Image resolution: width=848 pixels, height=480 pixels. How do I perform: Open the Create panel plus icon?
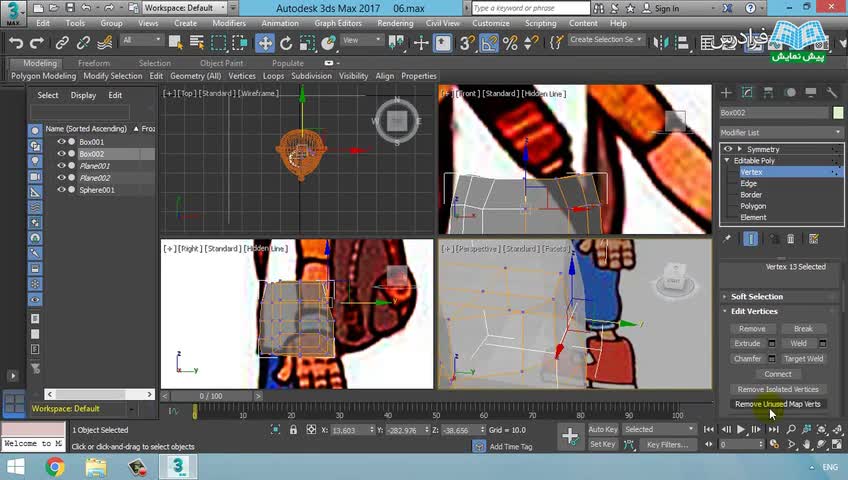coord(727,93)
